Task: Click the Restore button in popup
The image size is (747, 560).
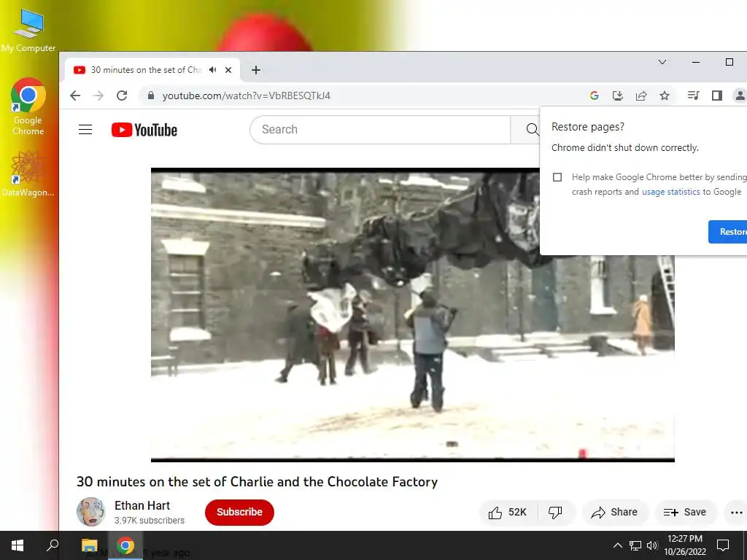Action: [x=728, y=232]
